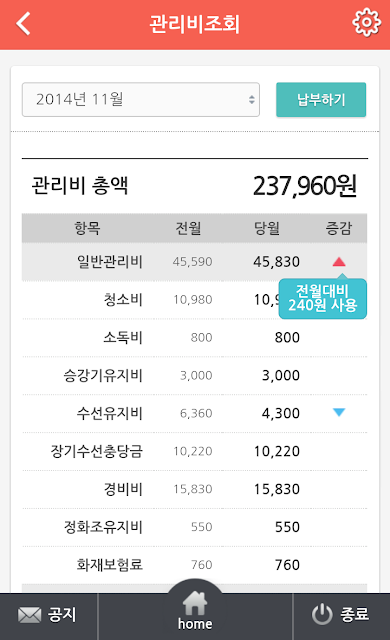This screenshot has width=390, height=640.
Task: Go back using the left arrow icon
Action: coord(23,24)
